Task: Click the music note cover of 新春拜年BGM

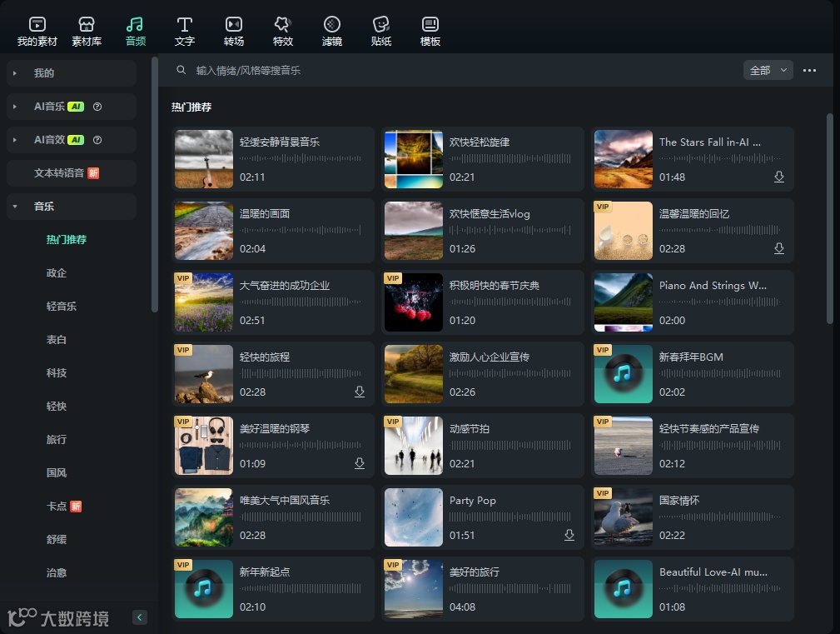Action: tap(623, 374)
